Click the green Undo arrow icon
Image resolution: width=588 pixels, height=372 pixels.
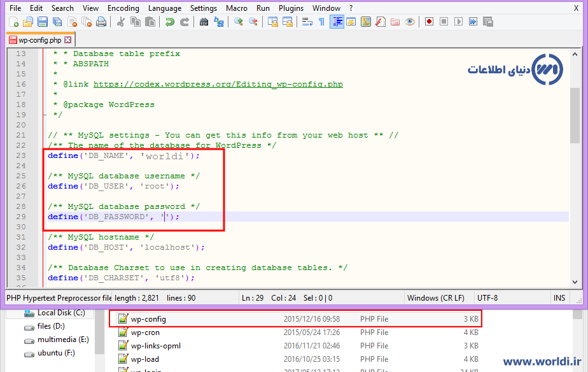[x=169, y=22]
